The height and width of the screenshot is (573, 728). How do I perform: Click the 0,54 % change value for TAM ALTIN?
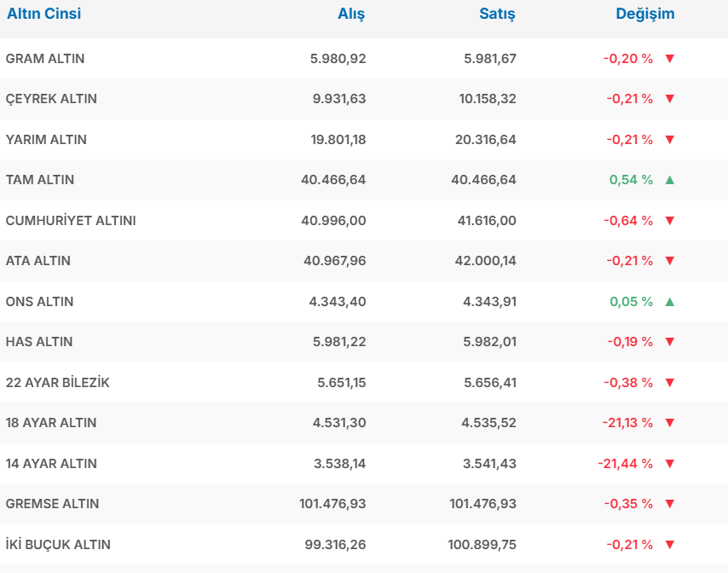[x=631, y=180]
